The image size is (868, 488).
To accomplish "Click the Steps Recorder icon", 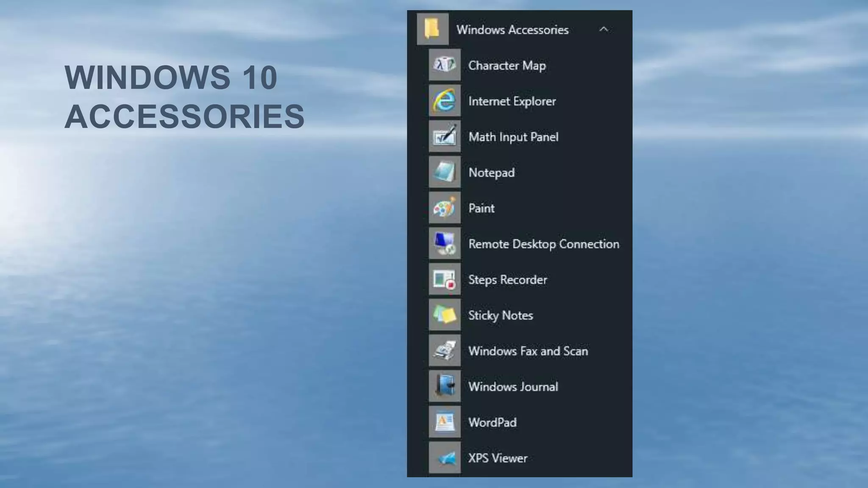I will 445,279.
